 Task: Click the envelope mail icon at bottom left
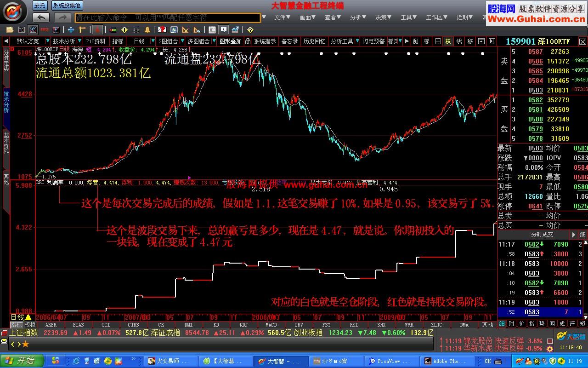pos(4,342)
